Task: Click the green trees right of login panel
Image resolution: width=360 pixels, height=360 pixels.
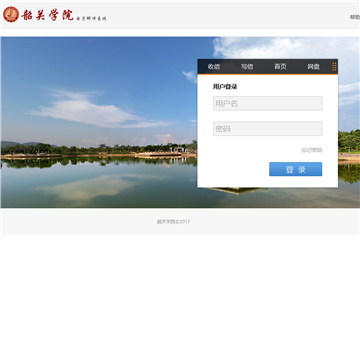Action: pos(349,141)
